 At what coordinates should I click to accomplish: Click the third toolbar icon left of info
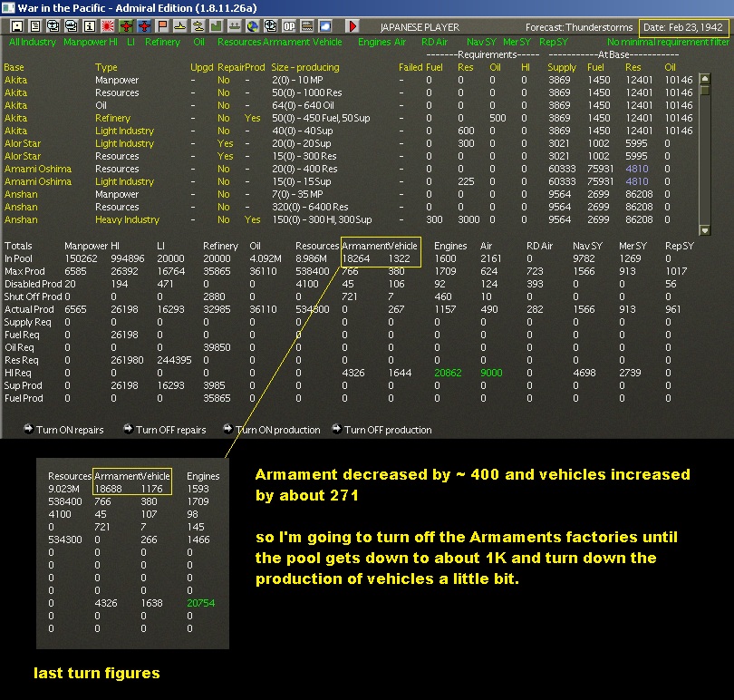point(53,26)
